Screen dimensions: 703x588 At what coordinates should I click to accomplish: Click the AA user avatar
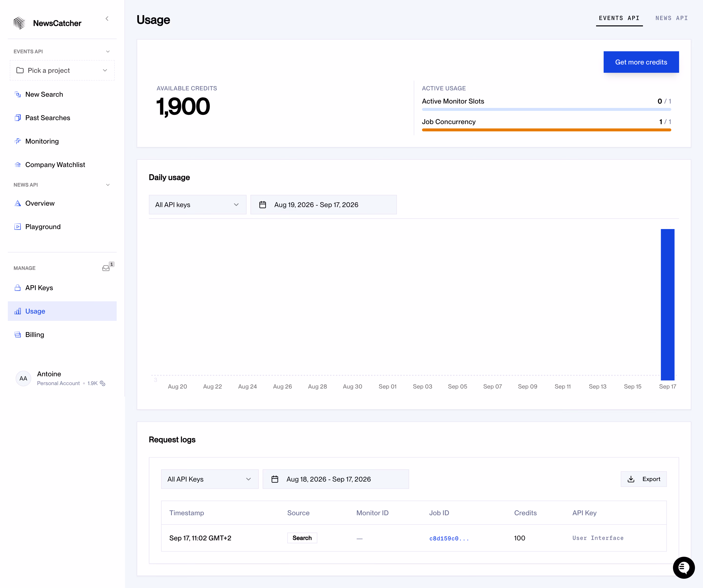click(x=23, y=378)
